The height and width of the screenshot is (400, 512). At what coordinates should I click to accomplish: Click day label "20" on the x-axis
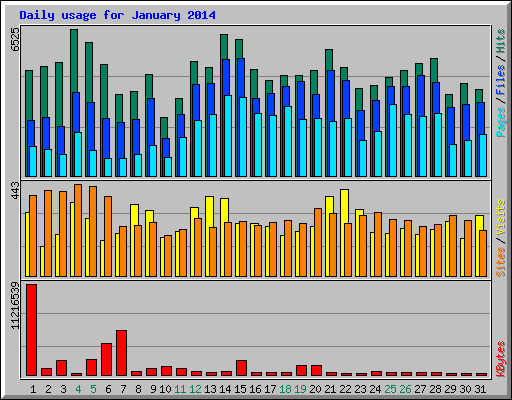[x=315, y=389]
